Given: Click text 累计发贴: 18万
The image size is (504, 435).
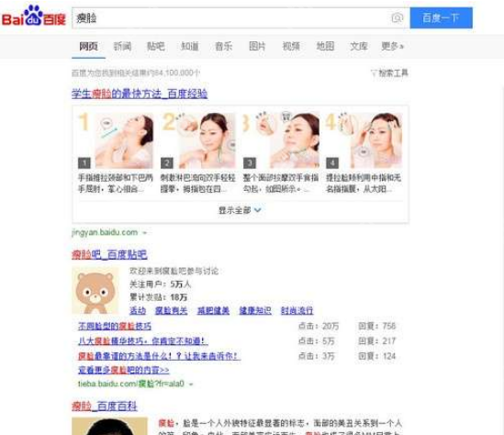Looking at the screenshot, I should pos(158,297).
